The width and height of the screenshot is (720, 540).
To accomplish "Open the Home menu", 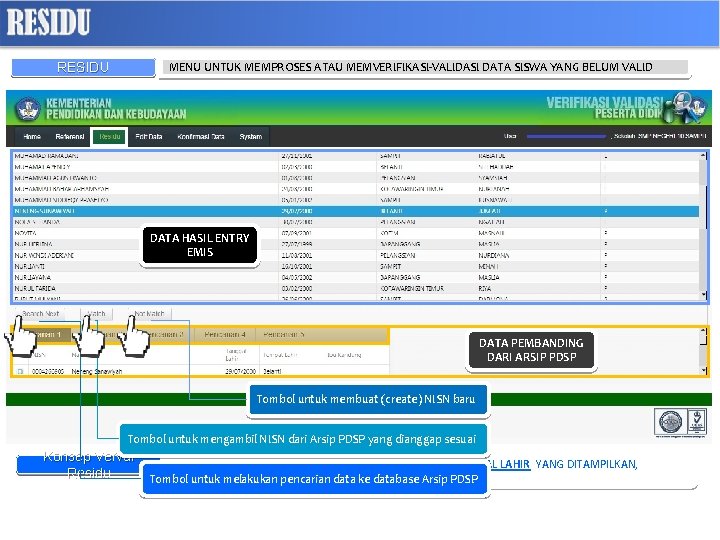I will (x=32, y=137).
